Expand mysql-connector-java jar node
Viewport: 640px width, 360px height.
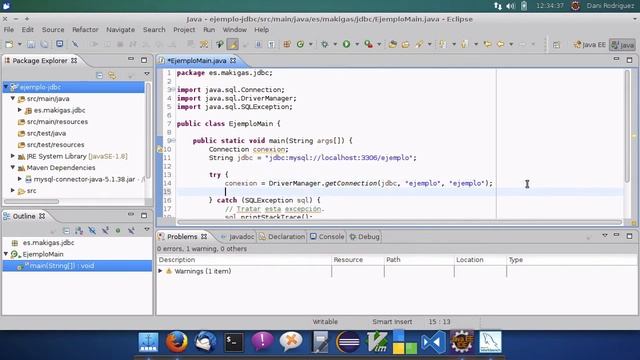coord(20,179)
